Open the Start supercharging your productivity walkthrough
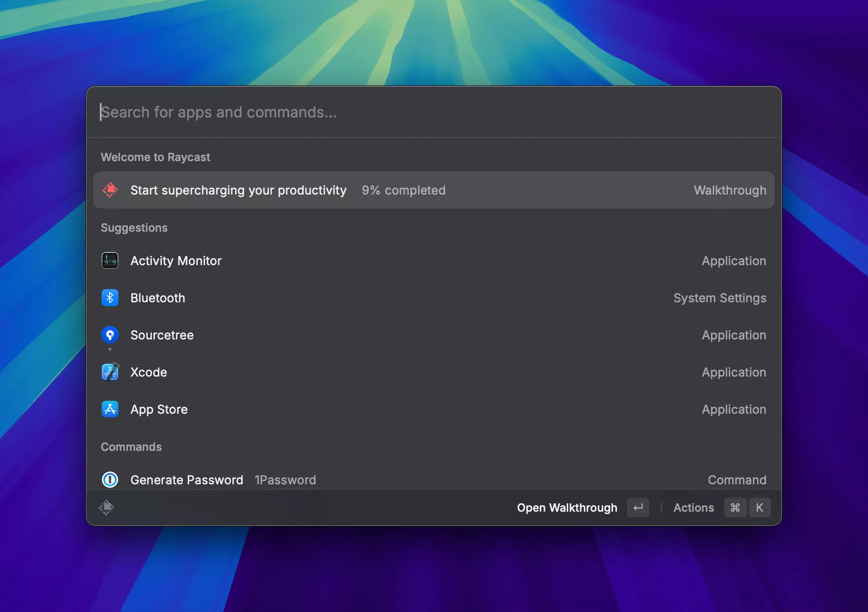Image resolution: width=868 pixels, height=612 pixels. (238, 190)
